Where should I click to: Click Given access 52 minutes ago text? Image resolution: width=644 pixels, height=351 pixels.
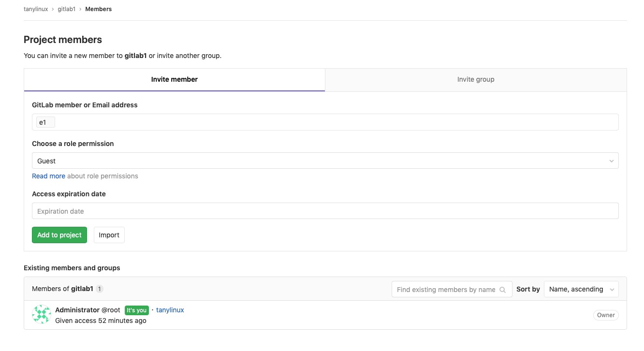point(101,321)
